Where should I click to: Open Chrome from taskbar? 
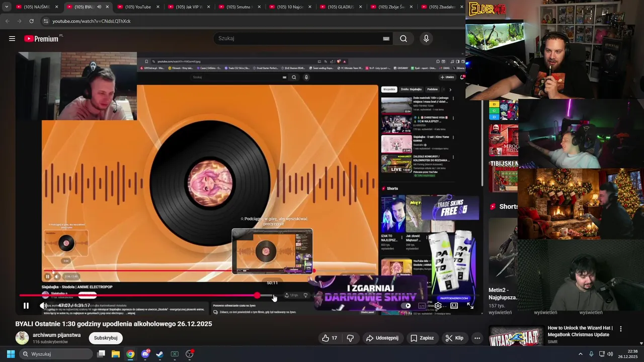[x=130, y=354]
